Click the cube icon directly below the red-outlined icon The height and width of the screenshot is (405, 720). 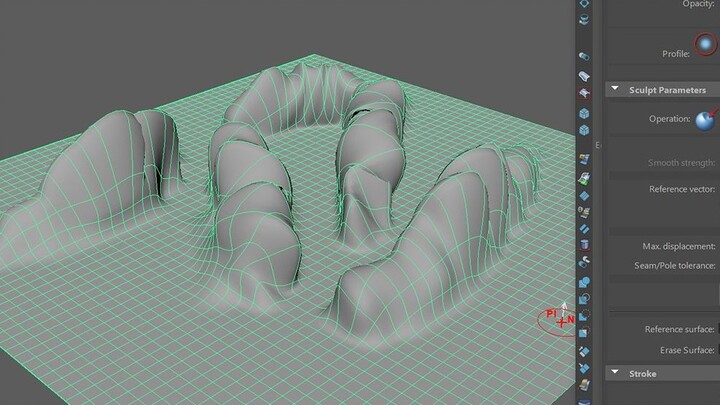click(x=585, y=114)
